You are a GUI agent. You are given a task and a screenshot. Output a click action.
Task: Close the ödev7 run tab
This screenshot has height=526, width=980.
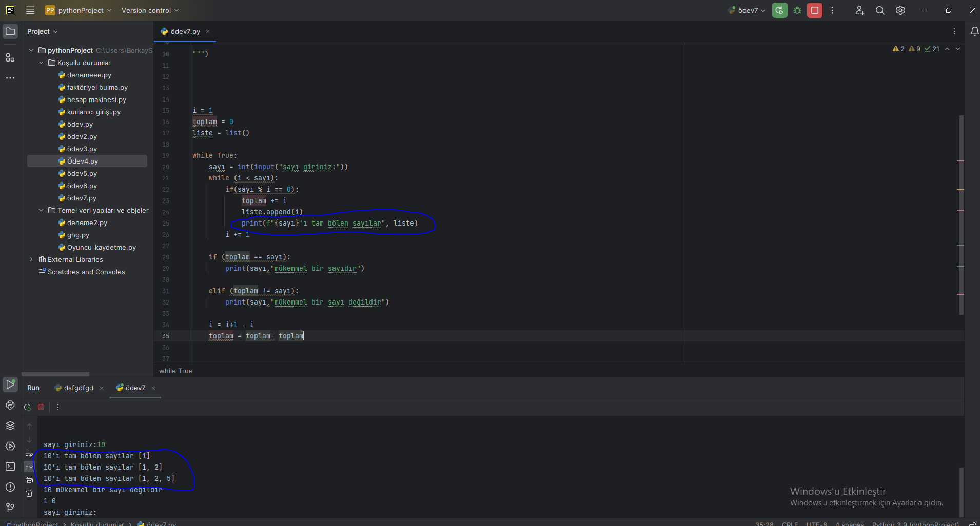point(153,388)
